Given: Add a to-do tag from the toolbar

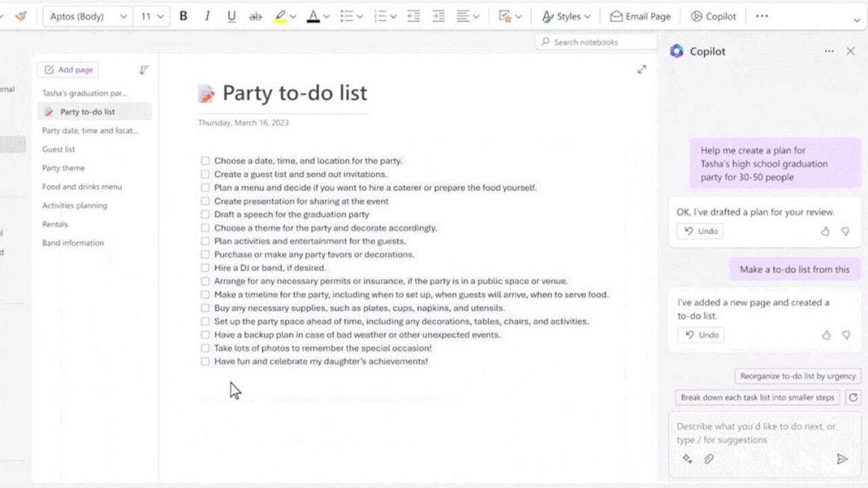Looking at the screenshot, I should click(505, 16).
